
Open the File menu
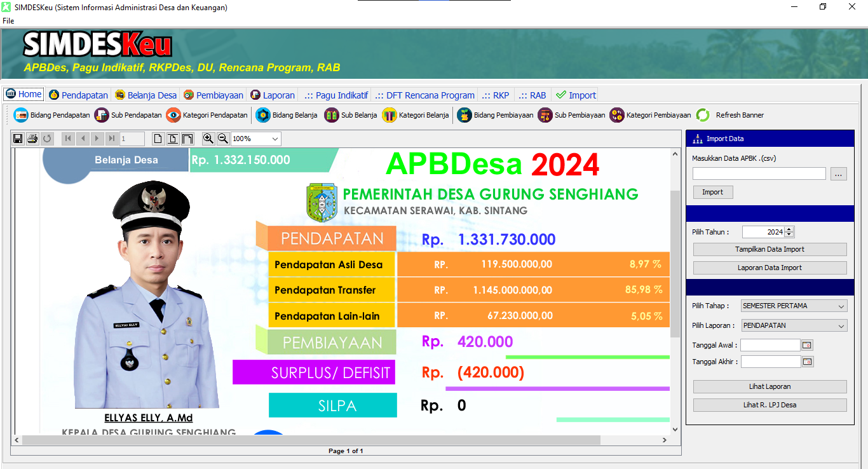[8, 21]
